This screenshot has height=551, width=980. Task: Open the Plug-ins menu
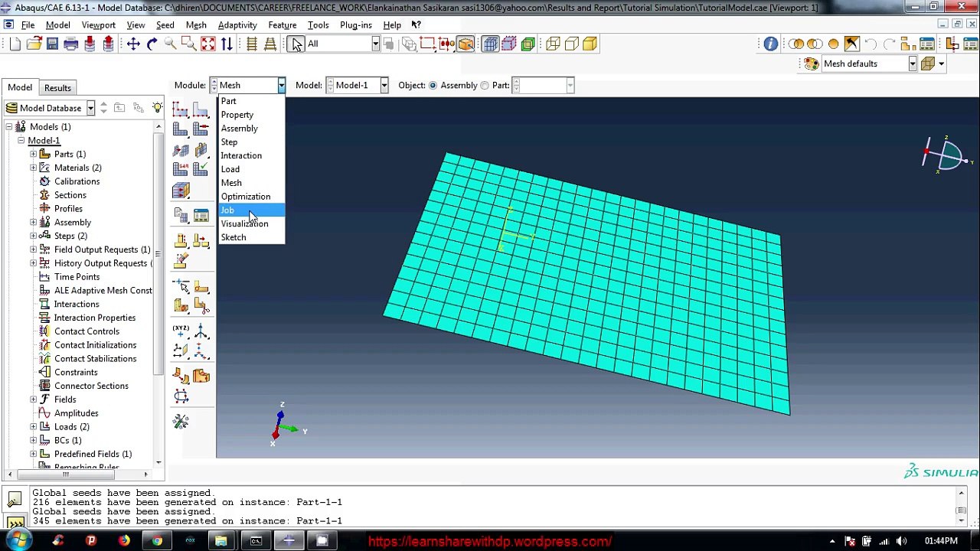[x=356, y=25]
